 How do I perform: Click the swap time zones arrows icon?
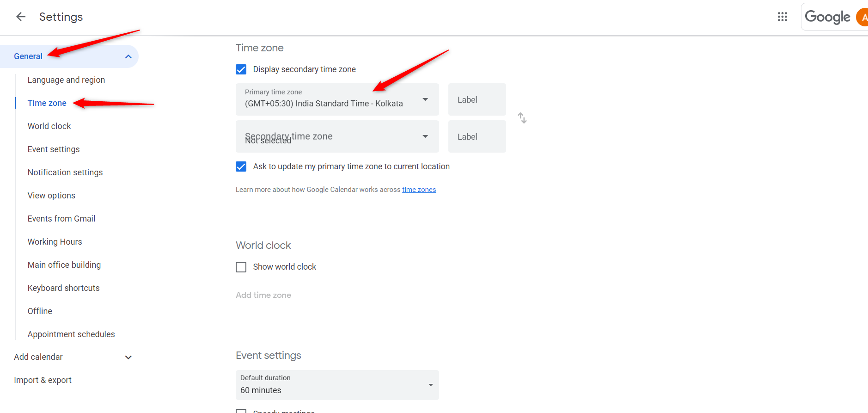tap(522, 118)
